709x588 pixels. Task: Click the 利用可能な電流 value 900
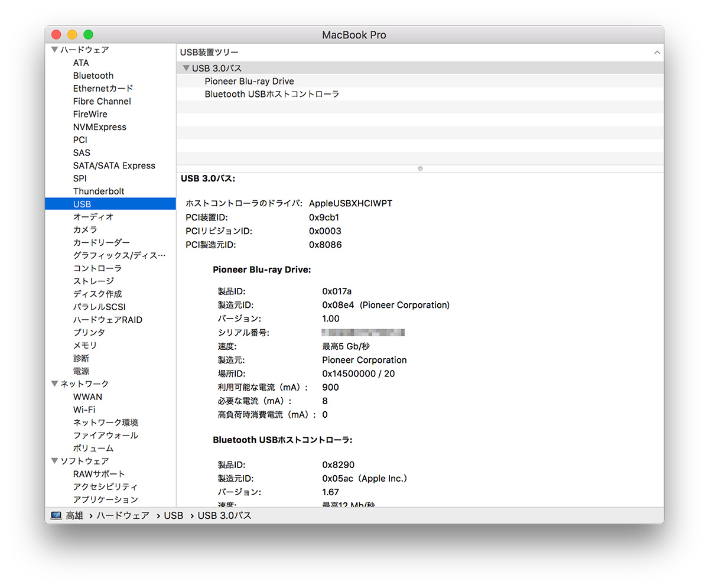[x=330, y=388]
